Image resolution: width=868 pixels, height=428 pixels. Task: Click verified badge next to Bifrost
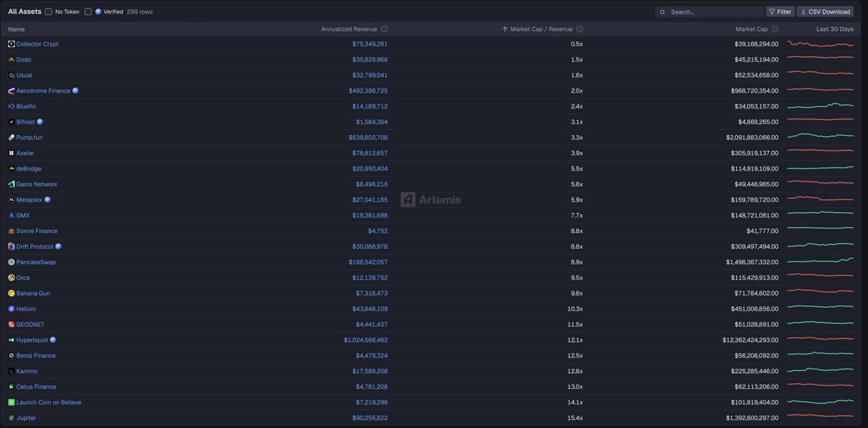pos(40,122)
